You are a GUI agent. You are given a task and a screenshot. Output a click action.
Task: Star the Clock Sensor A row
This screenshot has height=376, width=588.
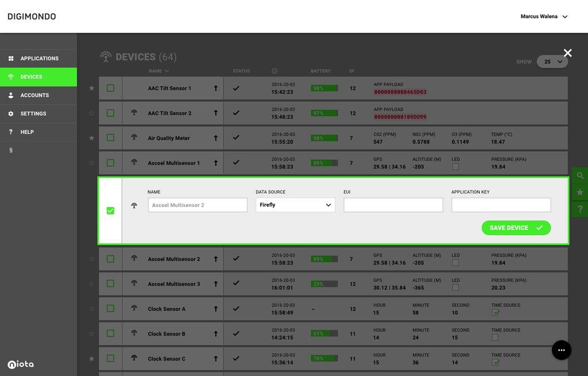pos(91,309)
